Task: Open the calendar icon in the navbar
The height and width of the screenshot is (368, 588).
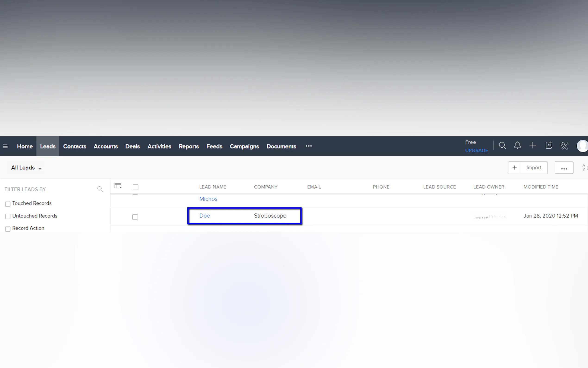Action: [549, 146]
